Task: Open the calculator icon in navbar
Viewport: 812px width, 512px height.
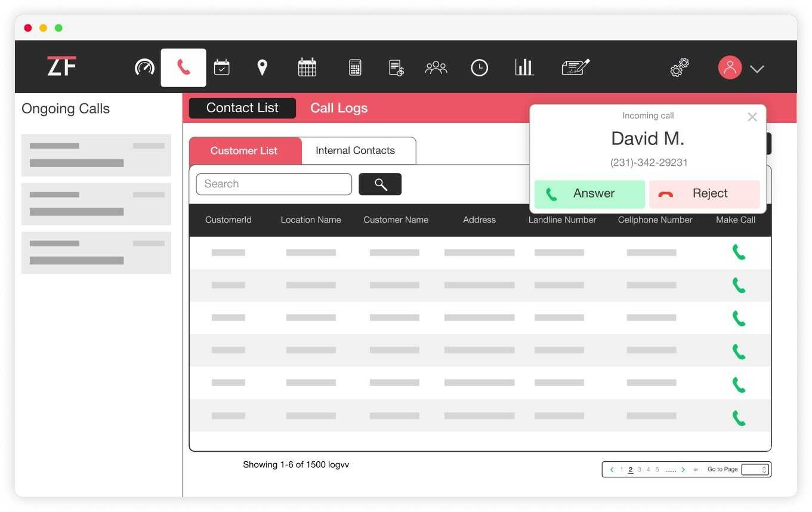Action: (x=355, y=67)
